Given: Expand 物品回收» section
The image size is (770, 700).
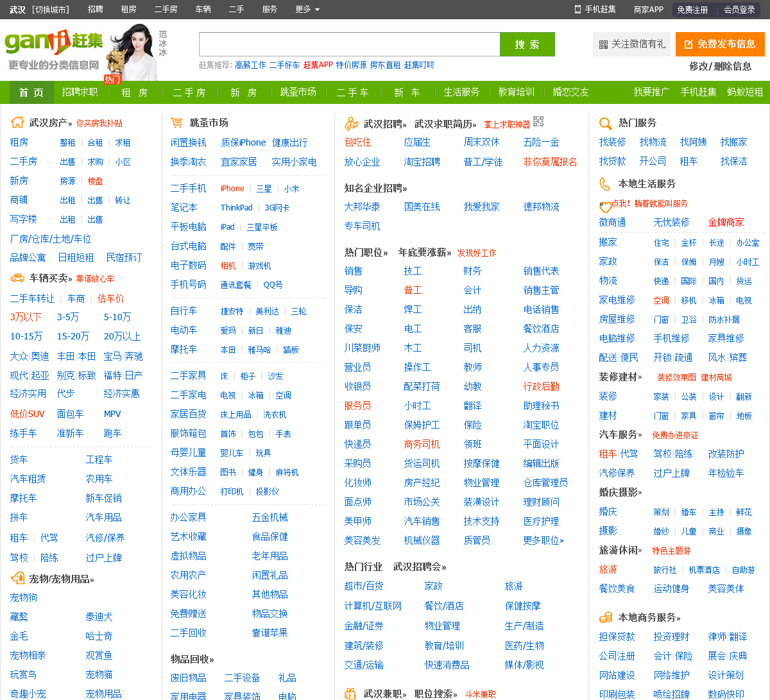Looking at the screenshot, I should (x=193, y=659).
